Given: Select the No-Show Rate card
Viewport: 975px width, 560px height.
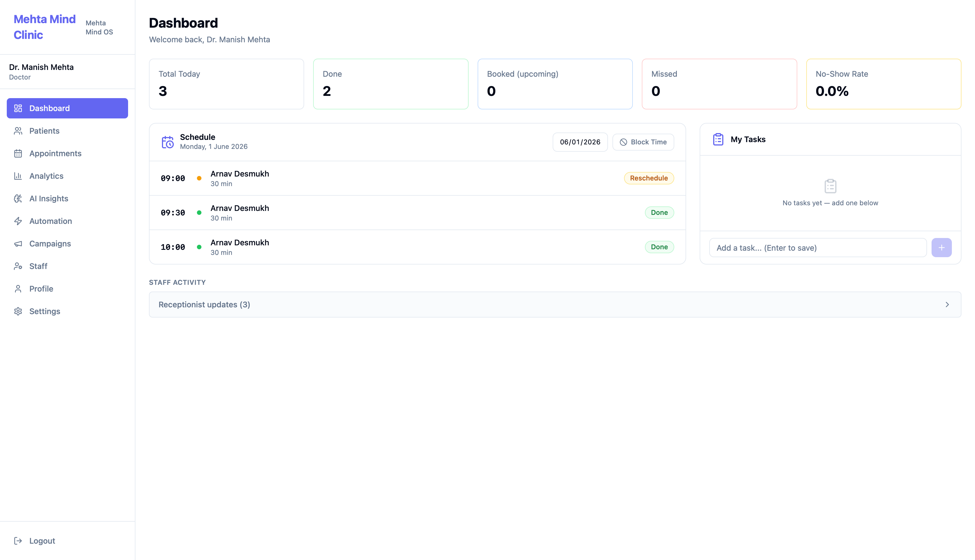Looking at the screenshot, I should point(883,84).
